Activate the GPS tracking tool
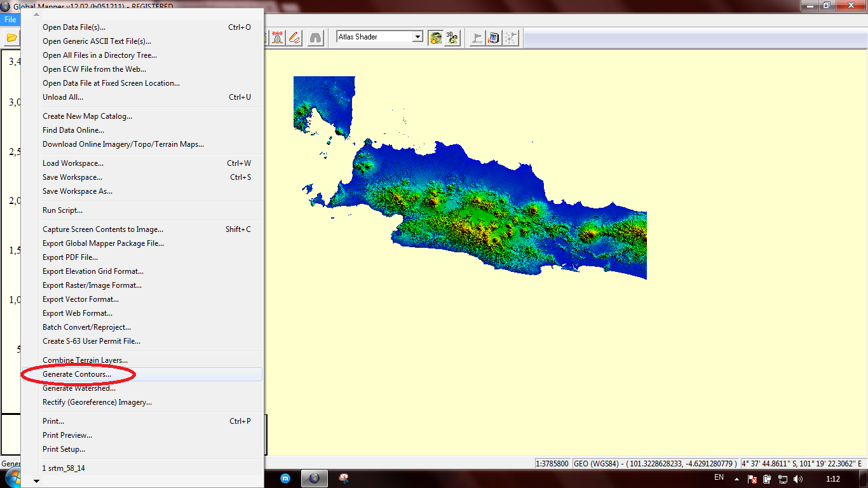Screen dimensions: 868x488 (x=277, y=37)
